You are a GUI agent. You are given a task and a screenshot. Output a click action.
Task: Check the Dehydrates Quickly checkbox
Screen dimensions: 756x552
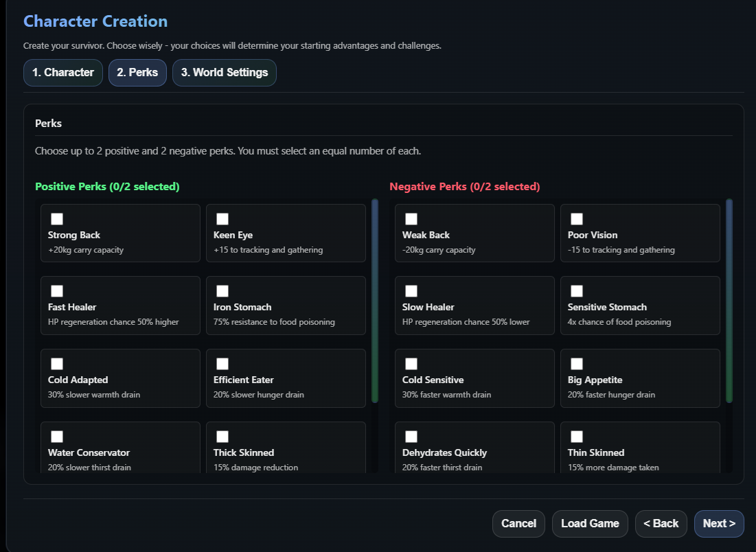(x=411, y=437)
